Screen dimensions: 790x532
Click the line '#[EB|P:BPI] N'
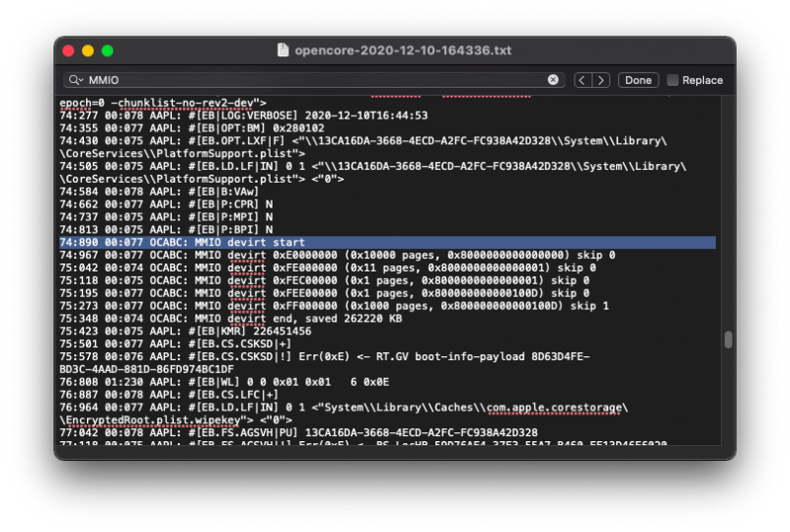(x=166, y=230)
